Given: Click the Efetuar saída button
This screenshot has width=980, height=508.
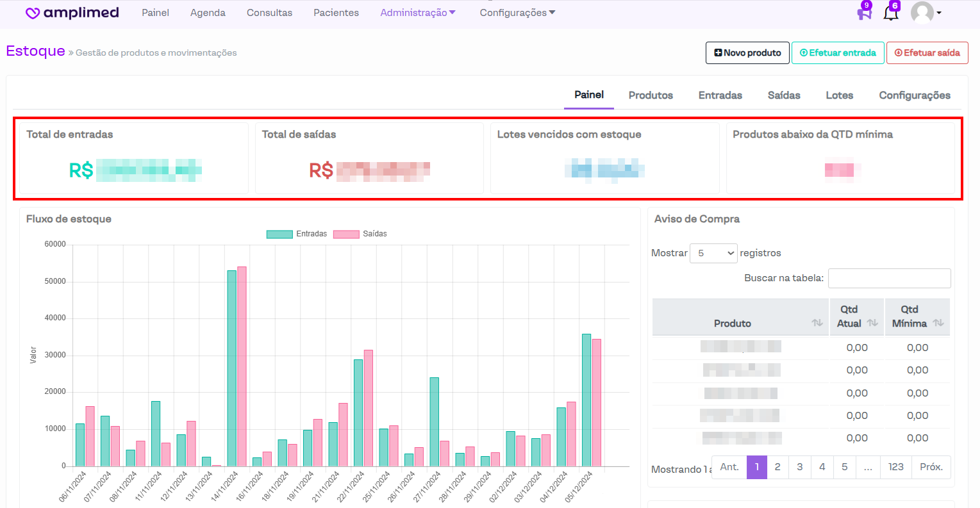Looking at the screenshot, I should pos(927,53).
